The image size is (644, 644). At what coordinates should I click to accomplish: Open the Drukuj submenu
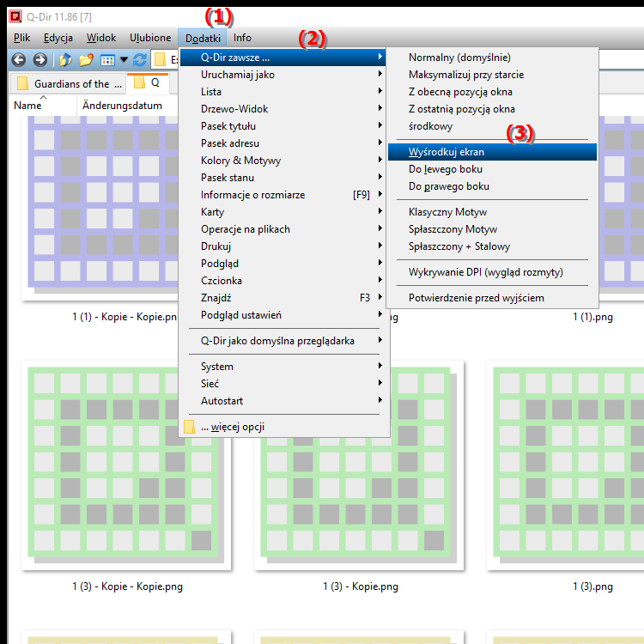283,246
